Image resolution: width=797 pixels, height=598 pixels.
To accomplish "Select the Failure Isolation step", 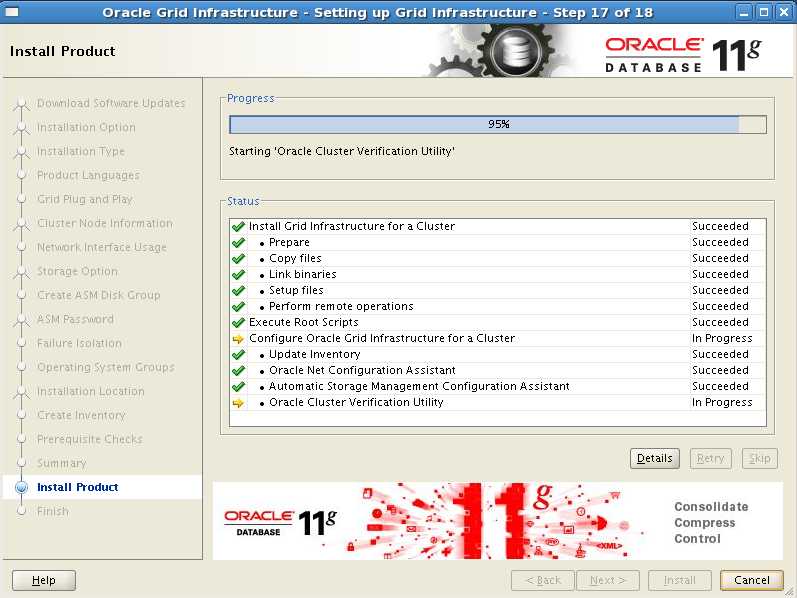I will pos(79,343).
